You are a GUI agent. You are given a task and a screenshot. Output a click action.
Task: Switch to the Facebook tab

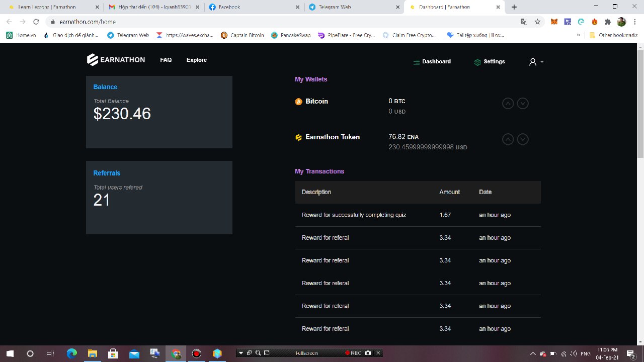tap(255, 7)
